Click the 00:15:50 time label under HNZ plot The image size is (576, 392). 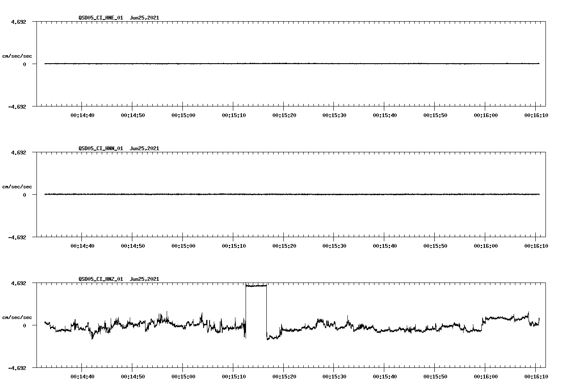click(x=435, y=376)
